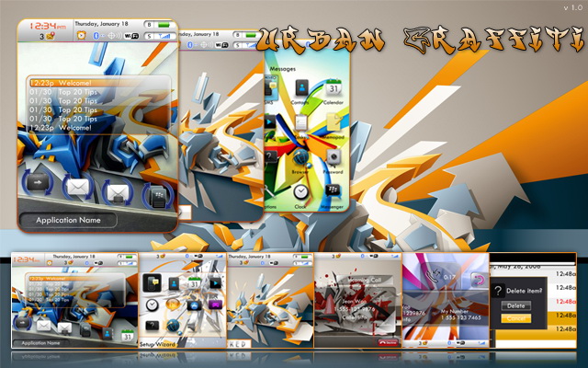Click the red 12:48a timestamp in message list
The height and width of the screenshot is (368, 588).
(566, 302)
